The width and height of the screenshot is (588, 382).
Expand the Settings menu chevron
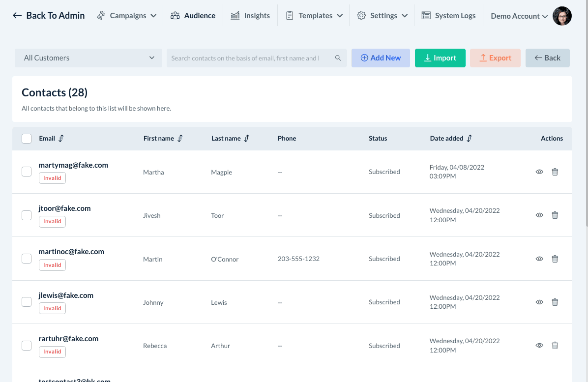(x=405, y=16)
